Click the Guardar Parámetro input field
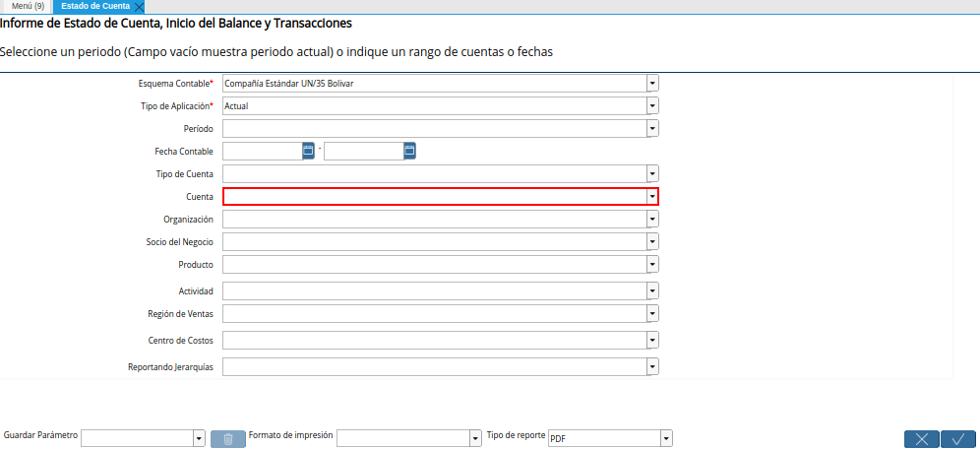The width and height of the screenshot is (980, 449). pos(138,438)
